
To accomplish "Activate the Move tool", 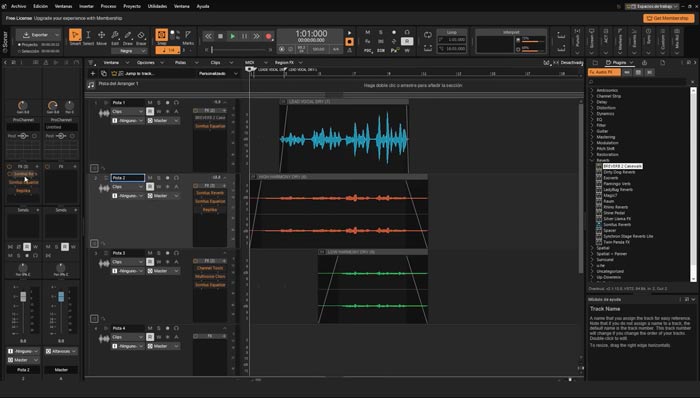I will coord(101,35).
